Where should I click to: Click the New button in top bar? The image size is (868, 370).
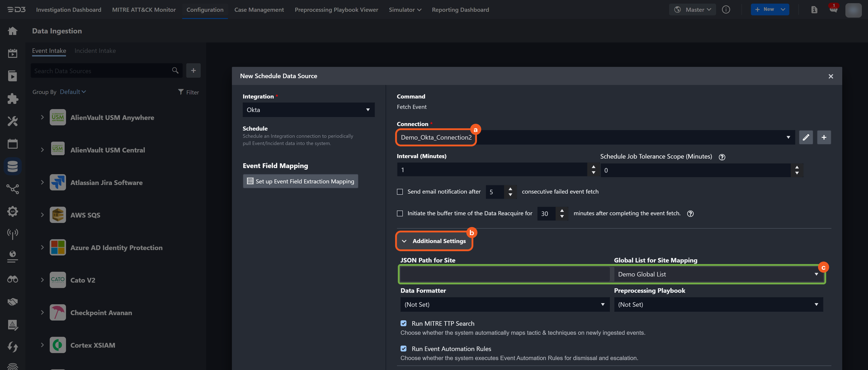click(765, 9)
